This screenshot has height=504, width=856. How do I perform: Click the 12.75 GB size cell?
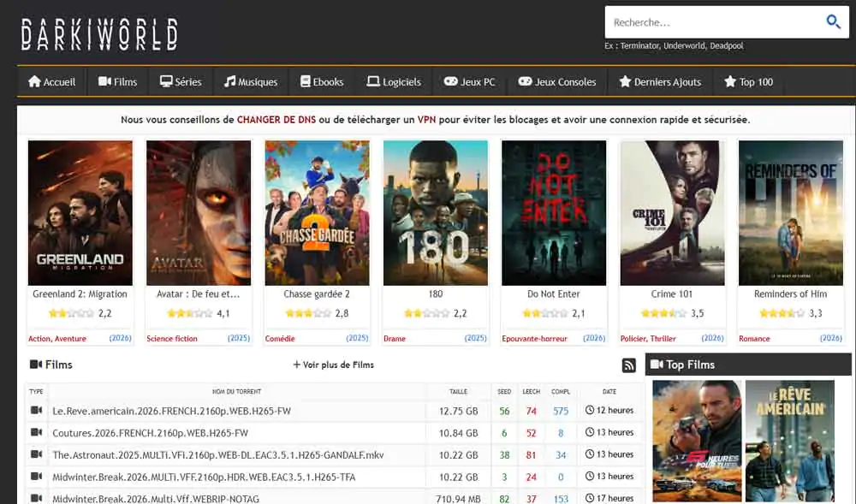[459, 412]
